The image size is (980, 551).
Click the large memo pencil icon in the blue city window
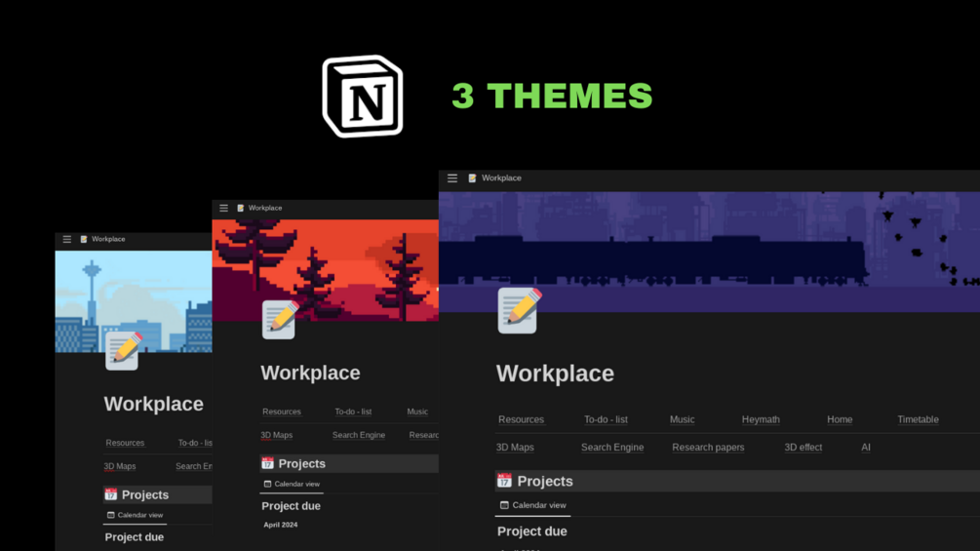point(123,350)
